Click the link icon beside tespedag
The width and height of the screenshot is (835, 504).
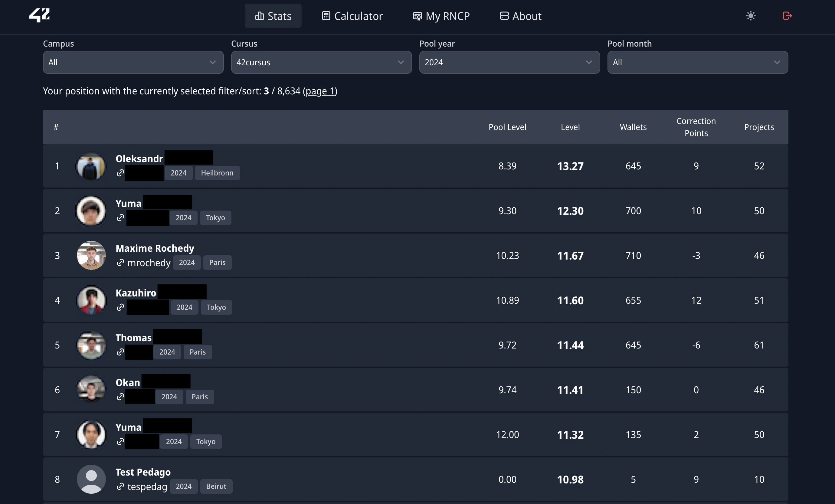click(120, 486)
